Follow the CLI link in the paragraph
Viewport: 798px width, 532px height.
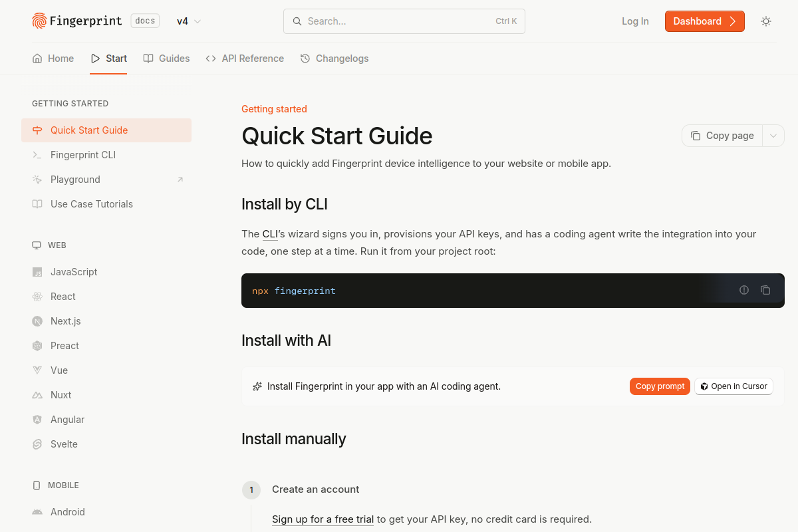point(270,234)
